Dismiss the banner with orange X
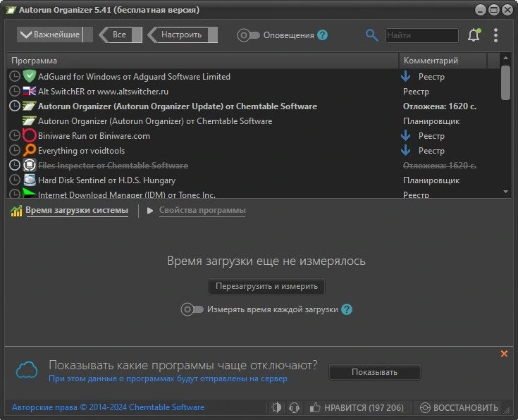This screenshot has height=420, width=518. 504,354
